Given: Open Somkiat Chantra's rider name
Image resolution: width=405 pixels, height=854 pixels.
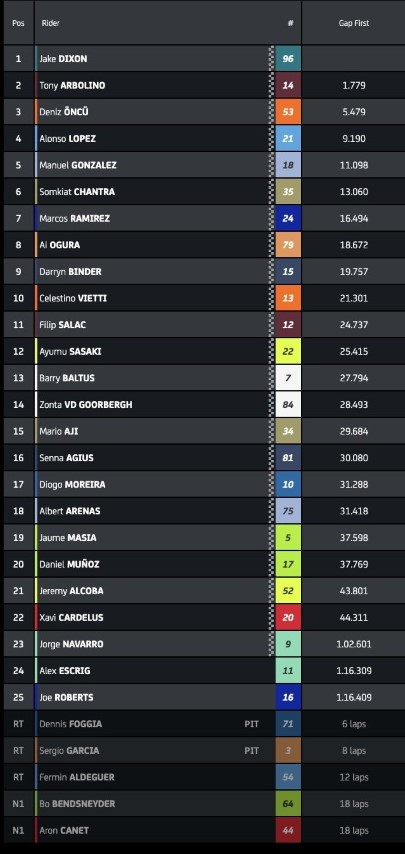Looking at the screenshot, I should [x=77, y=192].
